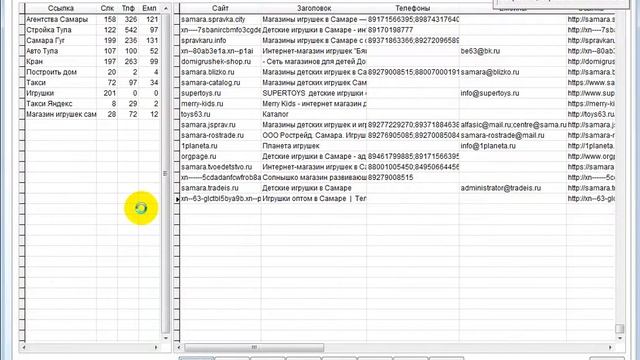Click left table vertical scrollbar down arrow
This screenshot has width=640, height=360.
(x=166, y=338)
